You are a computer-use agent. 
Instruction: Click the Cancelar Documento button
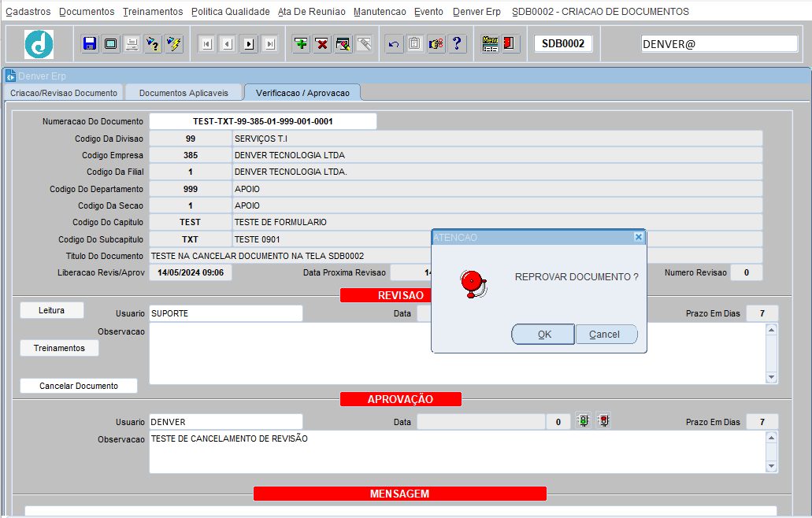79,386
